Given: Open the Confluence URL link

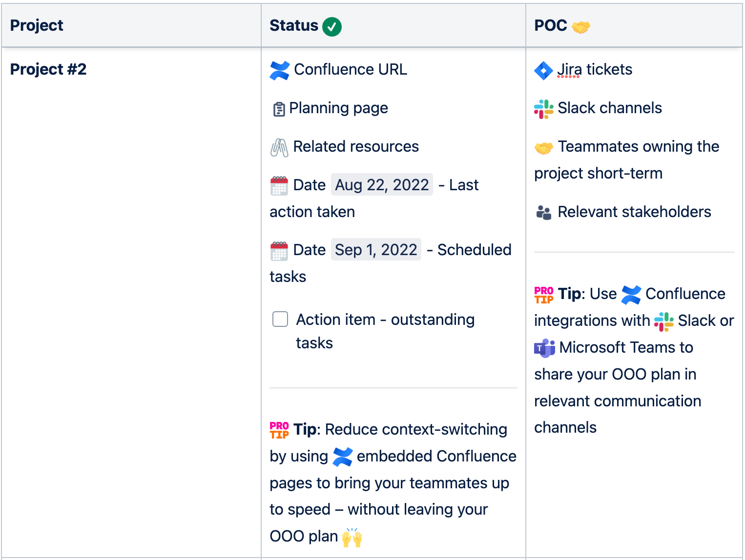Looking at the screenshot, I should tap(351, 69).
